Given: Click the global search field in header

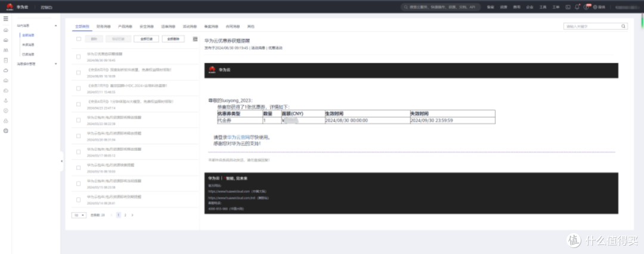Looking at the screenshot, I should pyautogui.click(x=441, y=7).
